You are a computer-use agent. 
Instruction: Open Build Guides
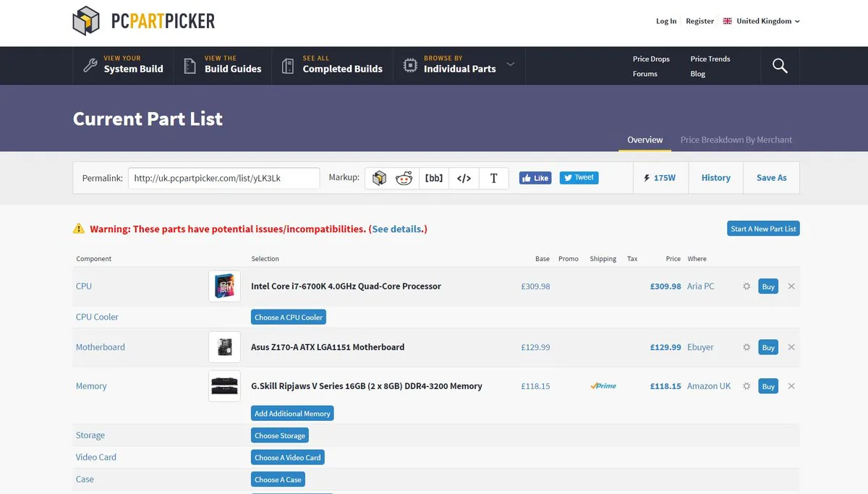coord(223,66)
